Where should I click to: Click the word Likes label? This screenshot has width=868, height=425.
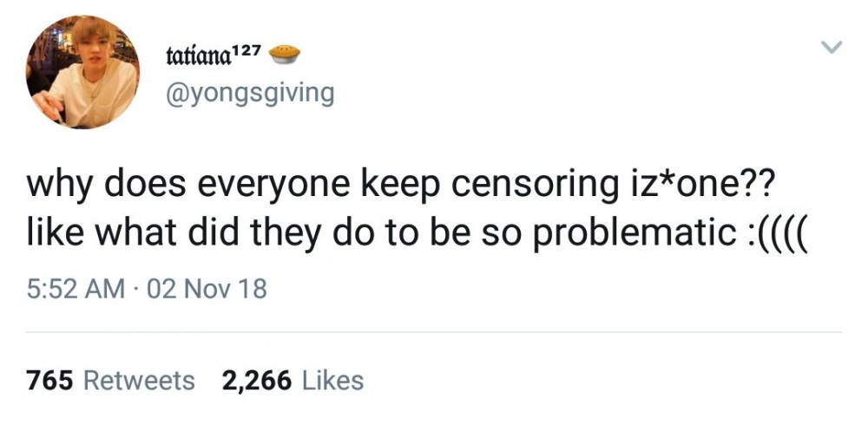[332, 380]
